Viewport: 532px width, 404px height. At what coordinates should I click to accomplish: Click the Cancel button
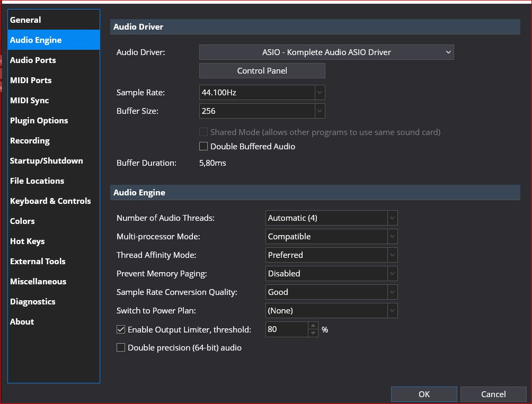tap(493, 394)
